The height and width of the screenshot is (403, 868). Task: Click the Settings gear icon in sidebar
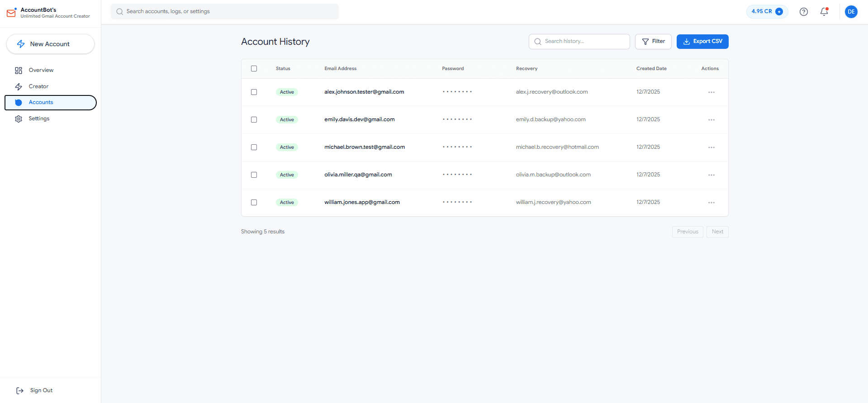(19, 119)
